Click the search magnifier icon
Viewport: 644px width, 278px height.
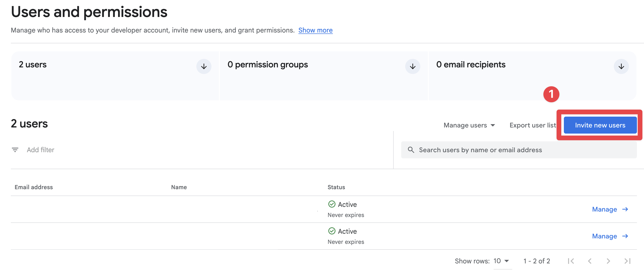(x=411, y=150)
